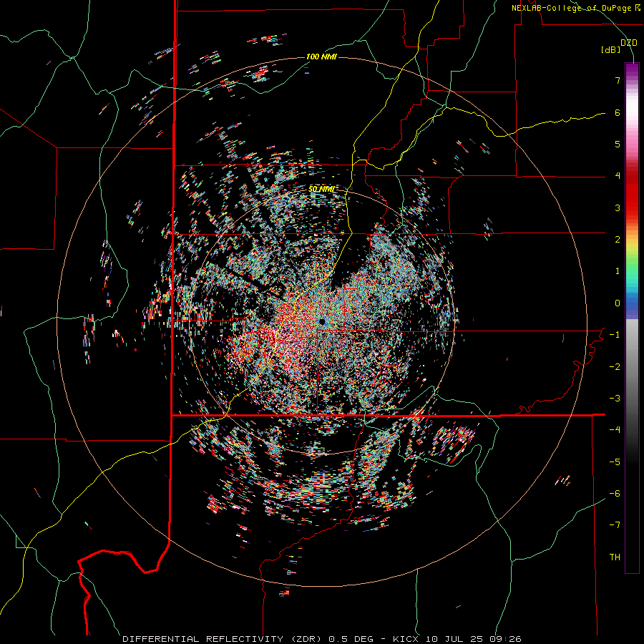Click the black radar site dot at the center
Viewport: 644px width, 644px height.
coord(322,321)
